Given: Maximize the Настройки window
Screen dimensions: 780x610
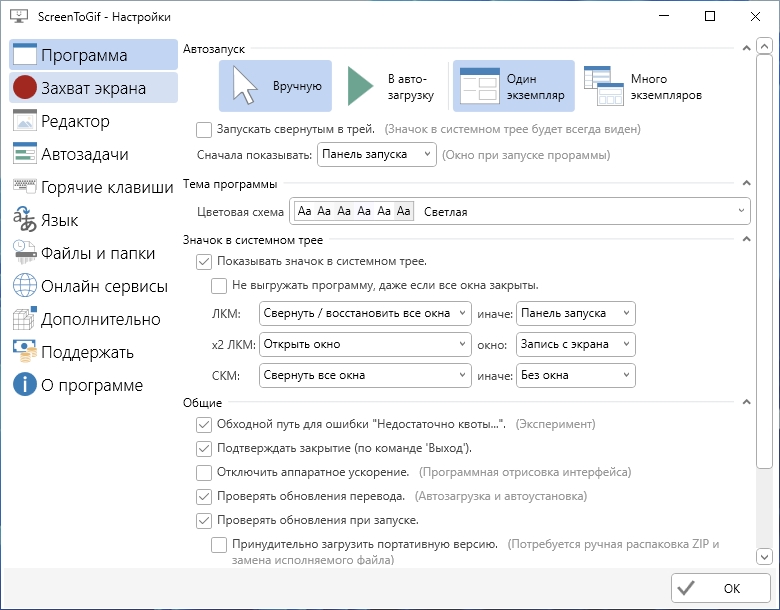Looking at the screenshot, I should (710, 16).
